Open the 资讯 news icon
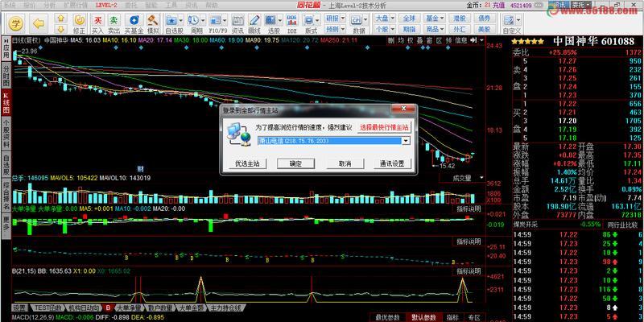 coord(237,19)
